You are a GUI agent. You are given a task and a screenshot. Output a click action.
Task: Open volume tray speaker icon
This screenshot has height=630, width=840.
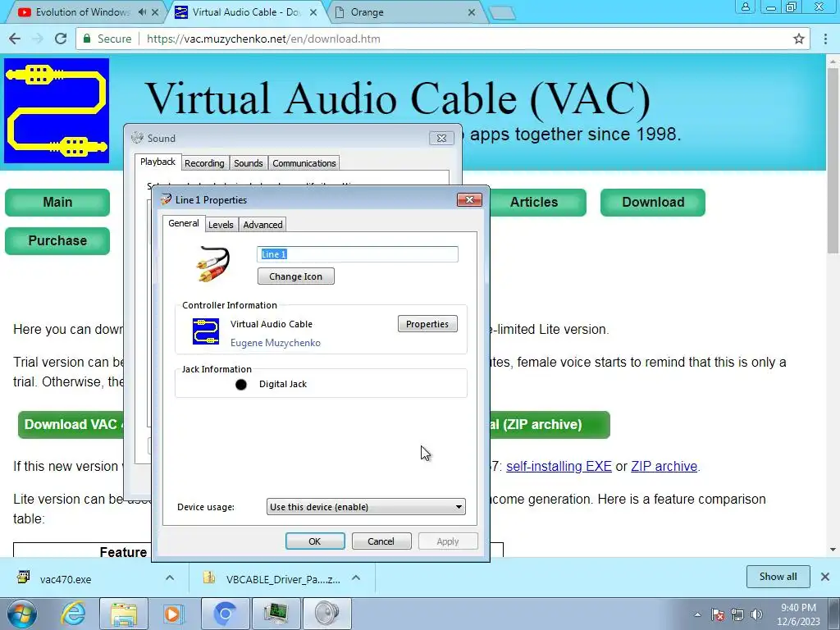coord(756,614)
